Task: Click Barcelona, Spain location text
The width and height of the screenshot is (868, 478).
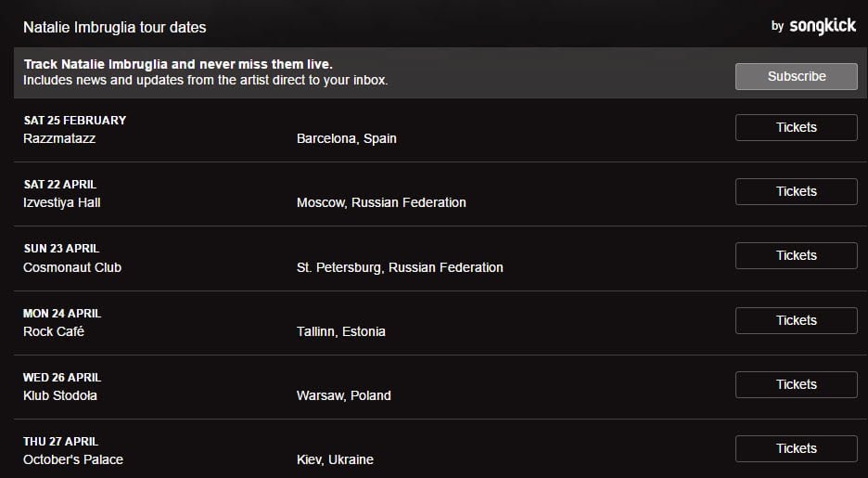Action: click(347, 138)
